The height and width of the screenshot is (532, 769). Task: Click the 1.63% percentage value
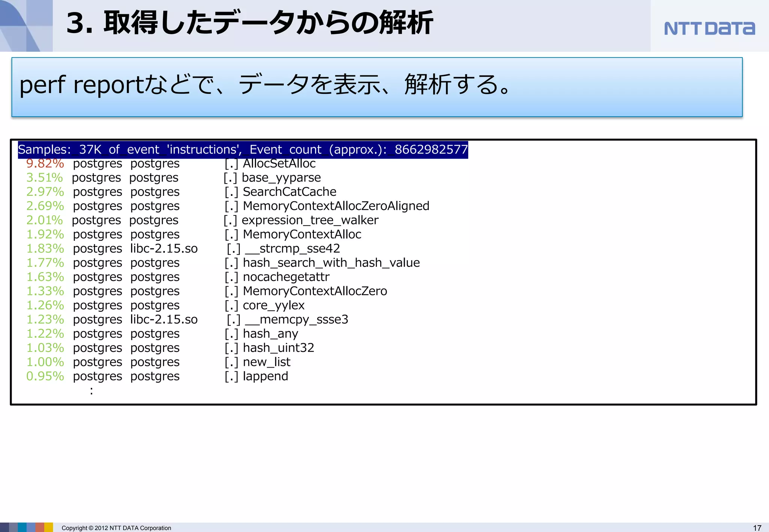click(x=45, y=277)
